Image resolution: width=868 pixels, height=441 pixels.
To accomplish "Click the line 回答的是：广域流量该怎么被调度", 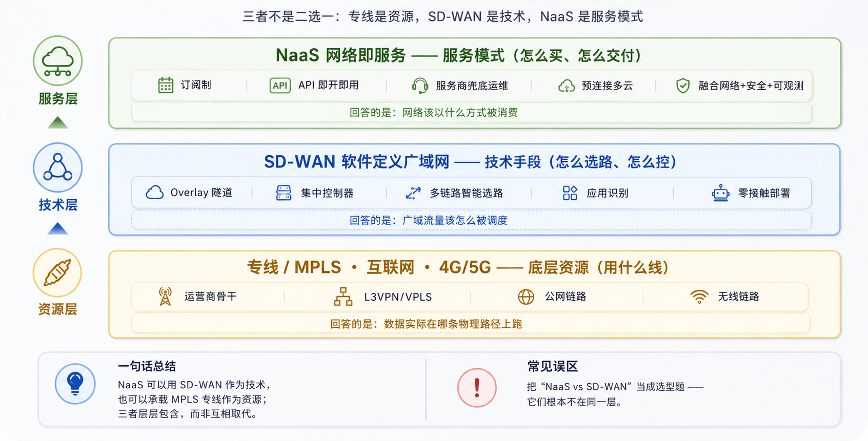I will click(x=428, y=220).
